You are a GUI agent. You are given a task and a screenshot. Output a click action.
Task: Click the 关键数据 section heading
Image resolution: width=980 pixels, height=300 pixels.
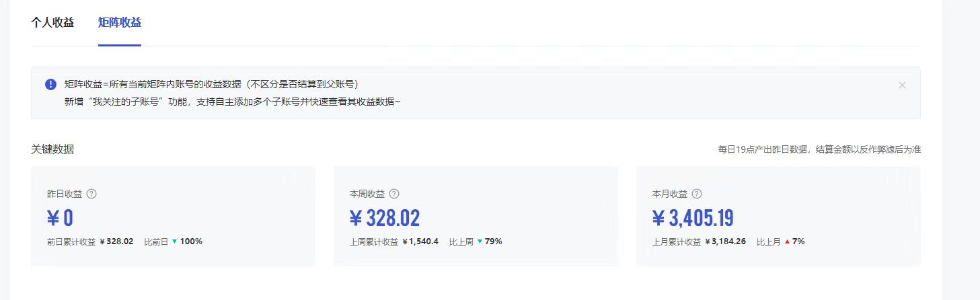52,149
